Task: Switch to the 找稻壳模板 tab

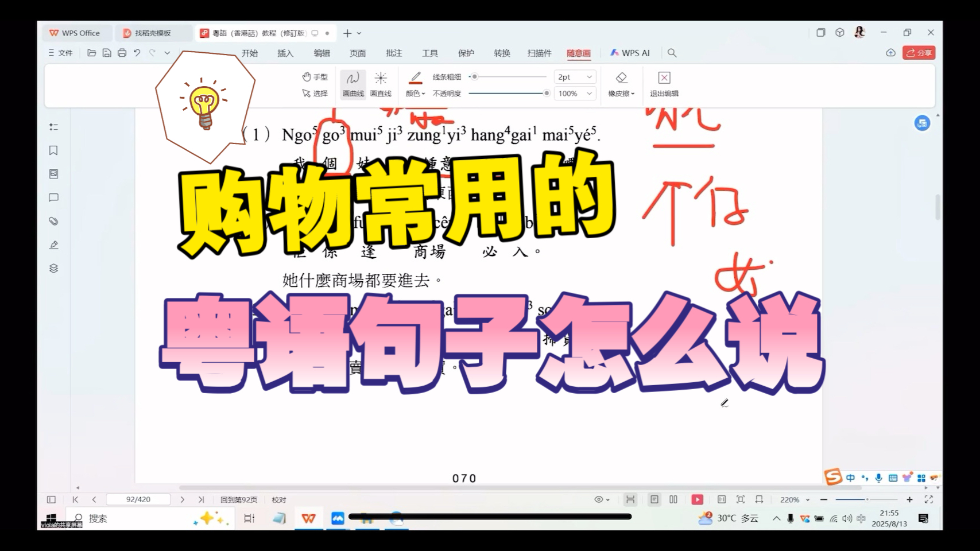Action: [x=153, y=33]
